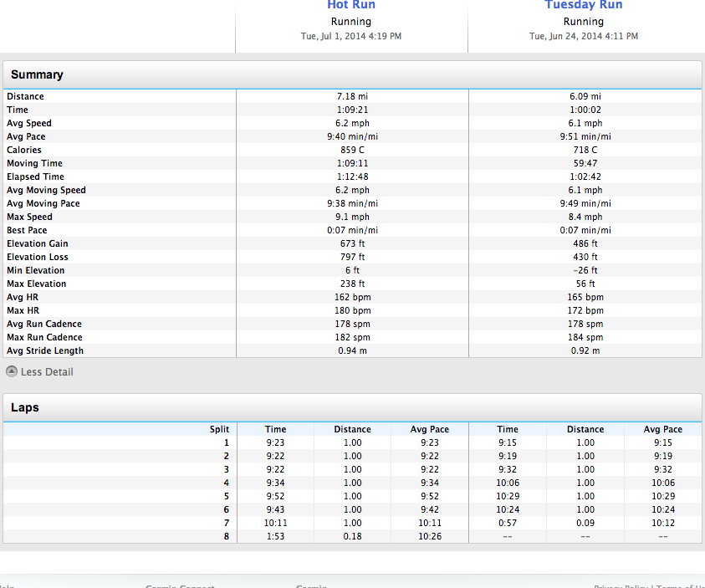Click split 6 Tuesday Run time 10:24

pyautogui.click(x=507, y=509)
